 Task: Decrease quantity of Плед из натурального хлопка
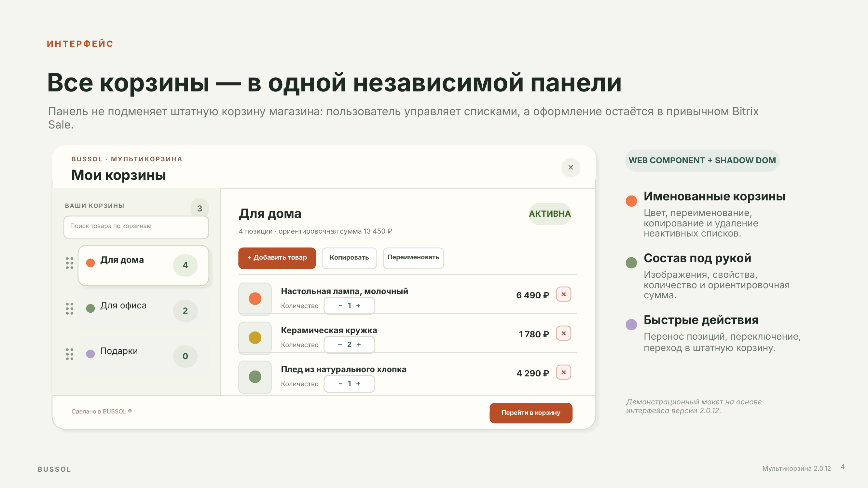point(340,384)
